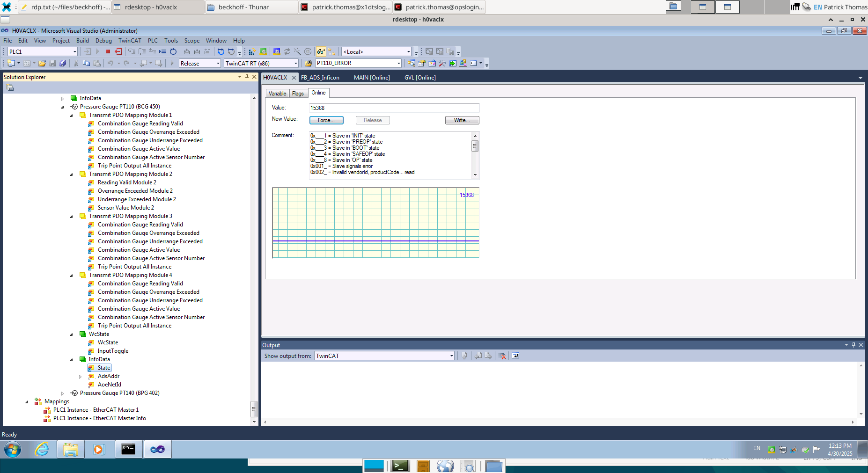Select Sensor Value Module 2 in the tree
This screenshot has width=868, height=473.
126,208
